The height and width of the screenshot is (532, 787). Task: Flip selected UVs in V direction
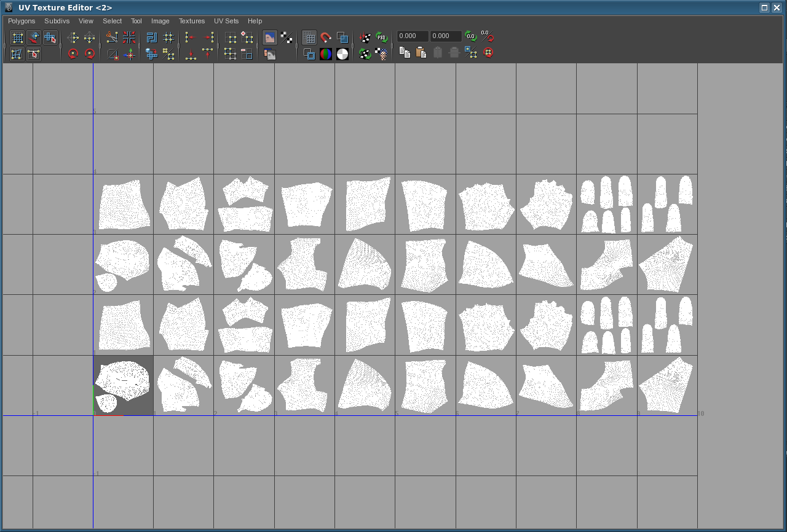(x=90, y=37)
